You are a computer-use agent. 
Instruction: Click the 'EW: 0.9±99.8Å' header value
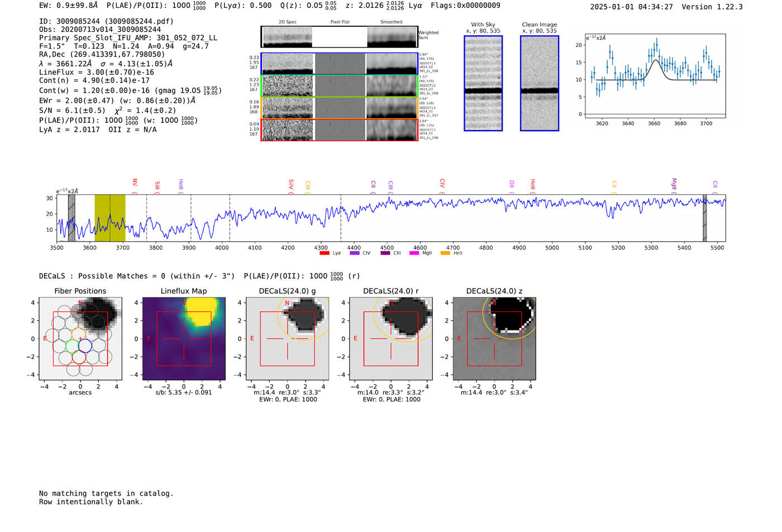pos(68,6)
